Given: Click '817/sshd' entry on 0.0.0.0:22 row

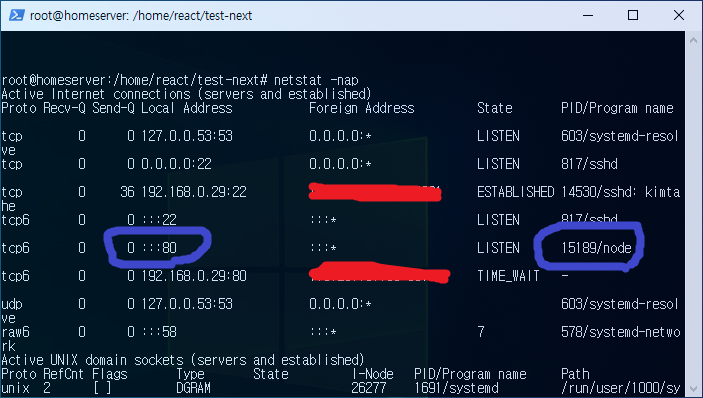Looking at the screenshot, I should (589, 164).
